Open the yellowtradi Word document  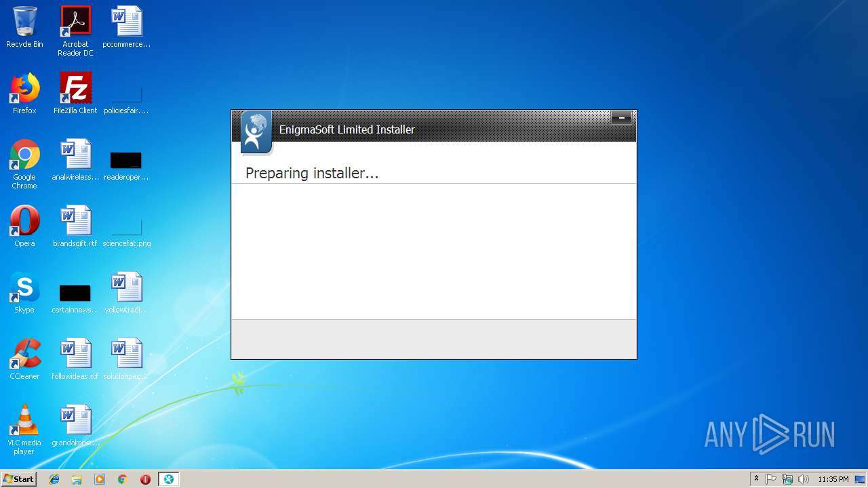pos(127,293)
